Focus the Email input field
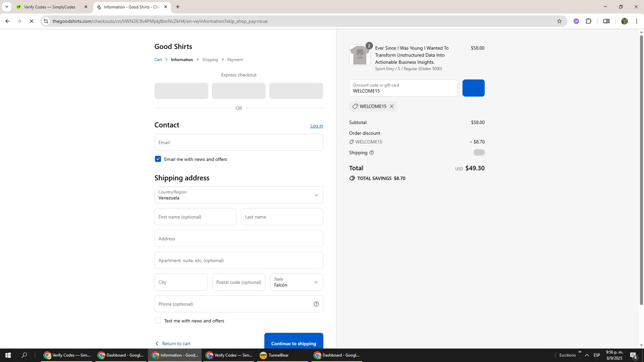The image size is (644, 362). coord(239,142)
